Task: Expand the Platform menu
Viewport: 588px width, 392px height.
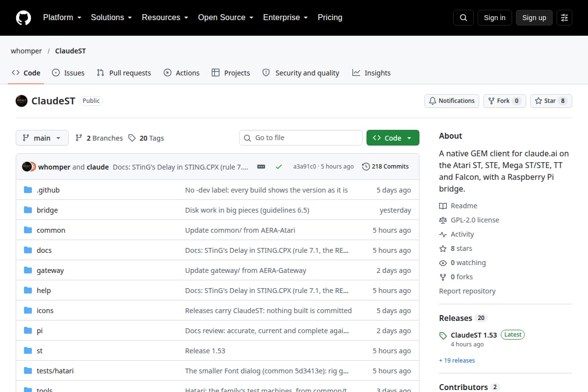Action: coord(62,18)
